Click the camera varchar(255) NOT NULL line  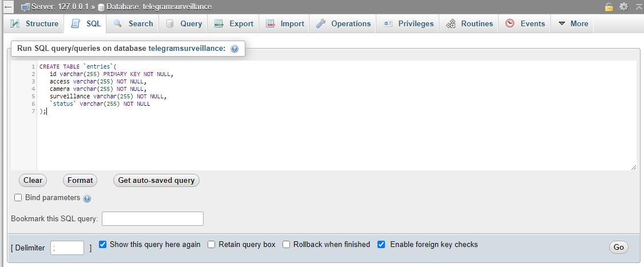(x=98, y=89)
